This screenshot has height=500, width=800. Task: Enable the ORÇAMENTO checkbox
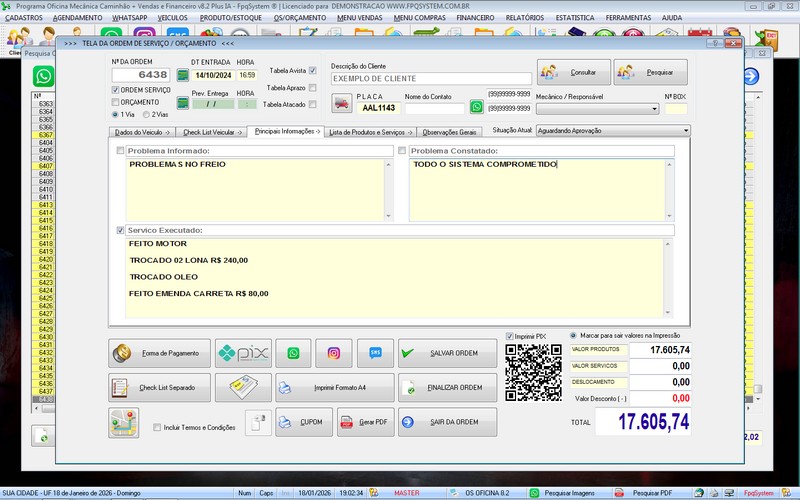tap(114, 102)
